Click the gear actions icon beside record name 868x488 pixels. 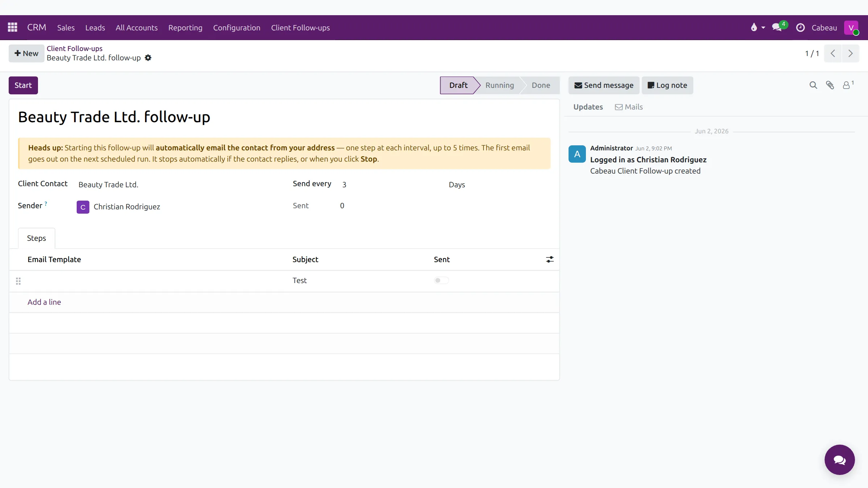click(x=148, y=58)
